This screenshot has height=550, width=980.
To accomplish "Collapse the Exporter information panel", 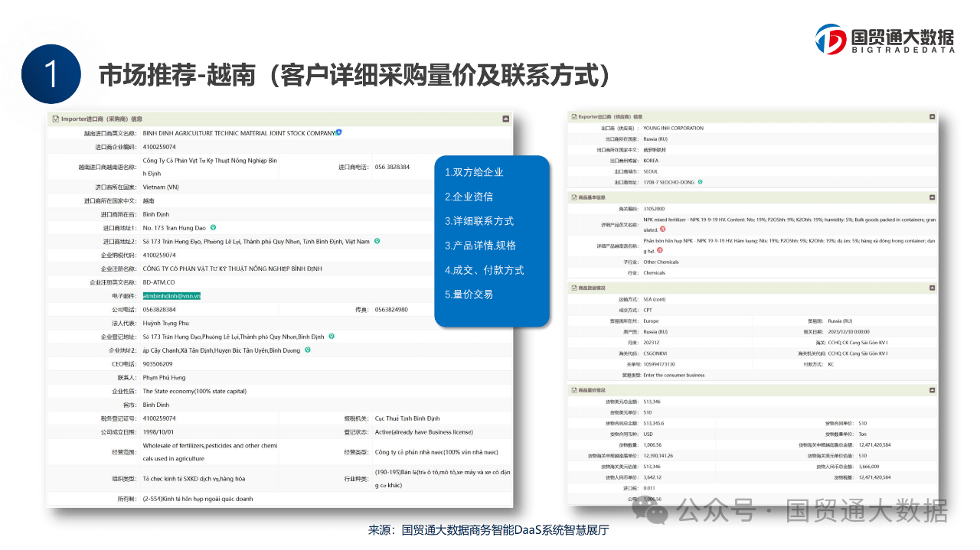I will click(932, 117).
